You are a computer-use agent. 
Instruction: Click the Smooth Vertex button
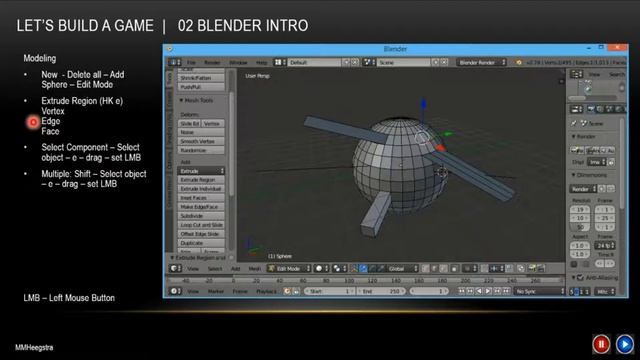(x=201, y=141)
